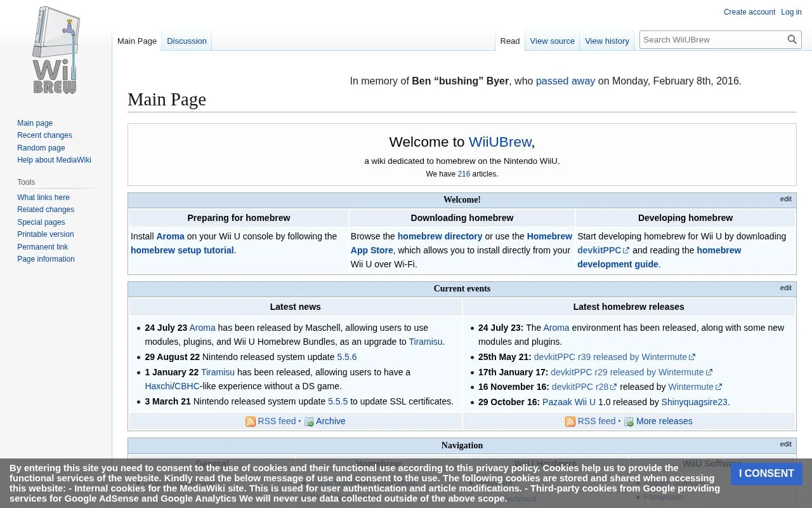812x508 pixels.
Task: Open the Discussion tab
Action: point(187,41)
